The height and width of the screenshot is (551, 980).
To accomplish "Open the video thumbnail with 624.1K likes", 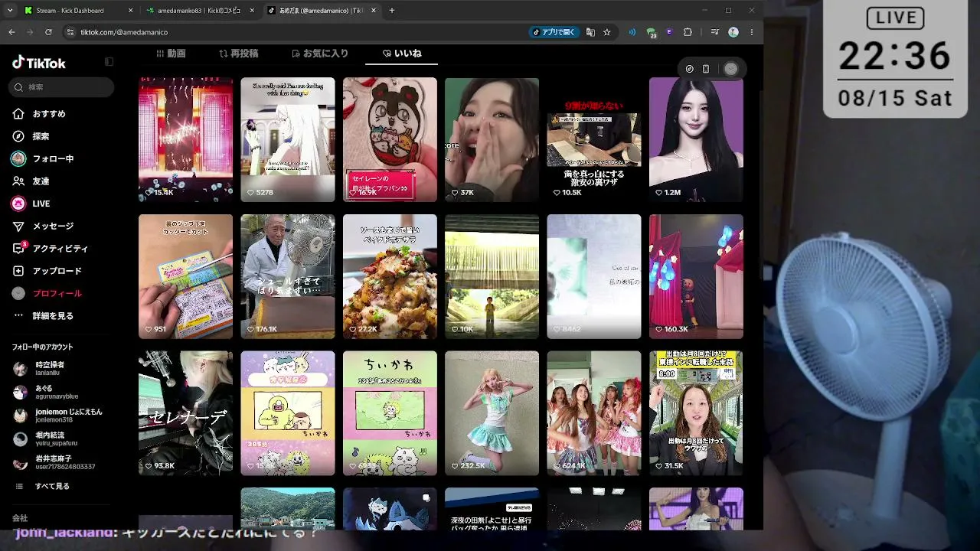I will (594, 413).
